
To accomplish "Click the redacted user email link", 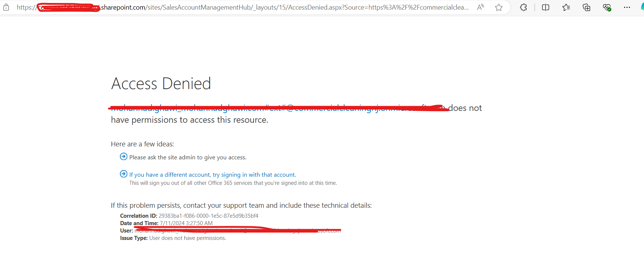I will [277, 108].
